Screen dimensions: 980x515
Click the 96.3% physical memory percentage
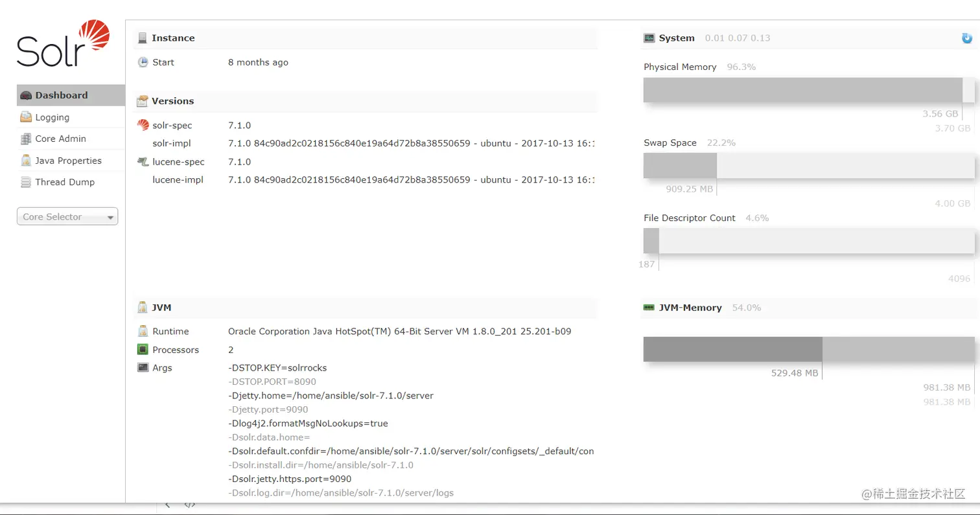tap(741, 67)
